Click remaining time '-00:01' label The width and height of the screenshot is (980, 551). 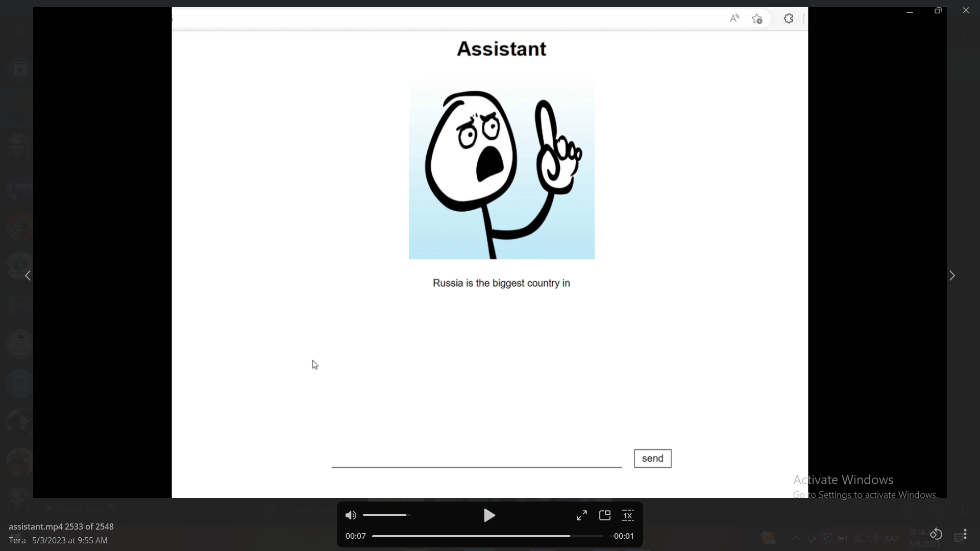[x=622, y=536]
